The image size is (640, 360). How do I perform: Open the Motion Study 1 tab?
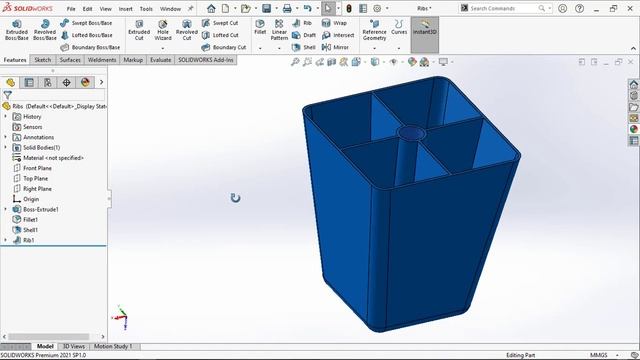(x=113, y=347)
